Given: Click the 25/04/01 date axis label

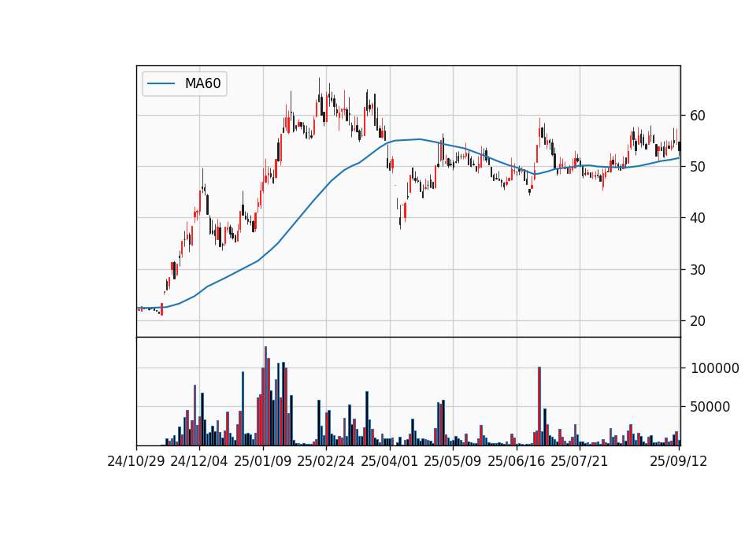Looking at the screenshot, I should pyautogui.click(x=390, y=461).
